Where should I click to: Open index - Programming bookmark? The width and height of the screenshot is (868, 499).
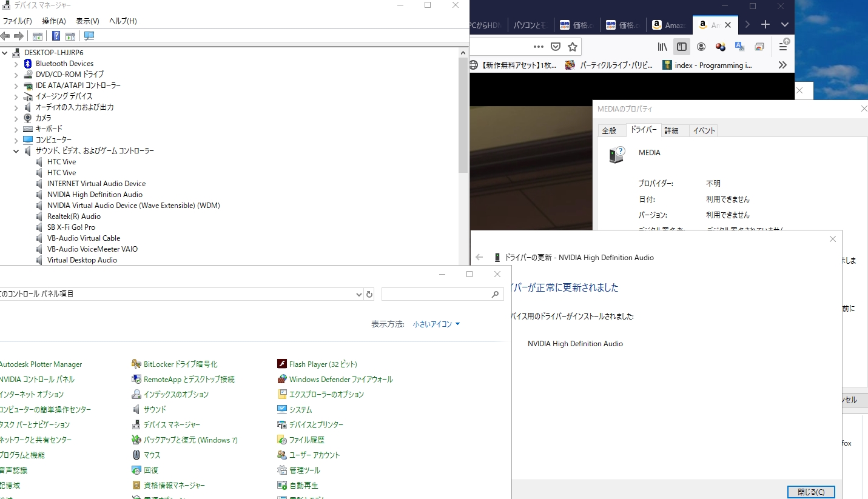tap(707, 65)
